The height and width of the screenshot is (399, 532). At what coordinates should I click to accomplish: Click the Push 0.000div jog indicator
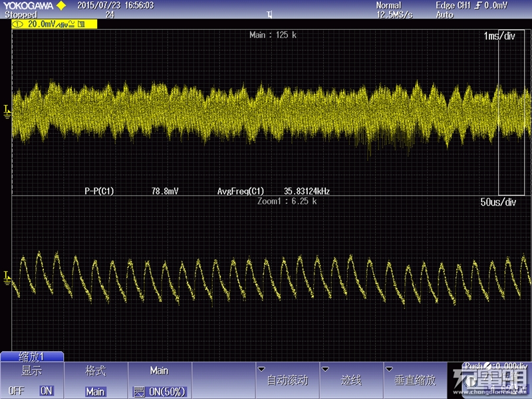click(496, 366)
